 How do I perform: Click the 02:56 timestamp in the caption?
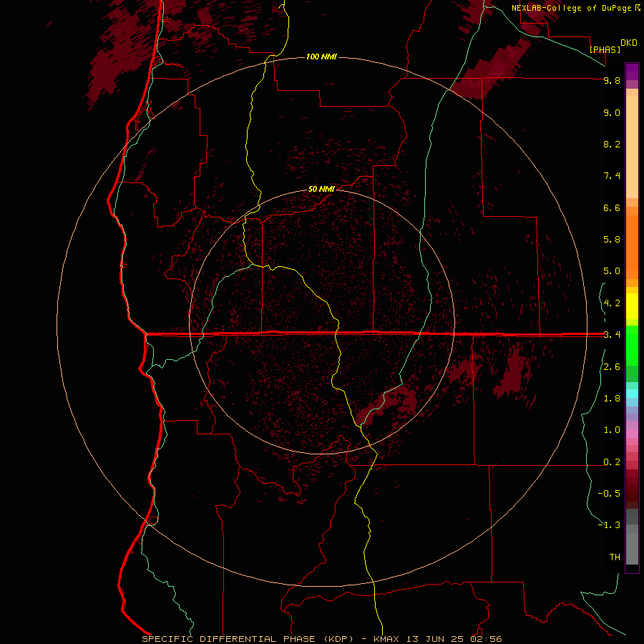coord(487,639)
